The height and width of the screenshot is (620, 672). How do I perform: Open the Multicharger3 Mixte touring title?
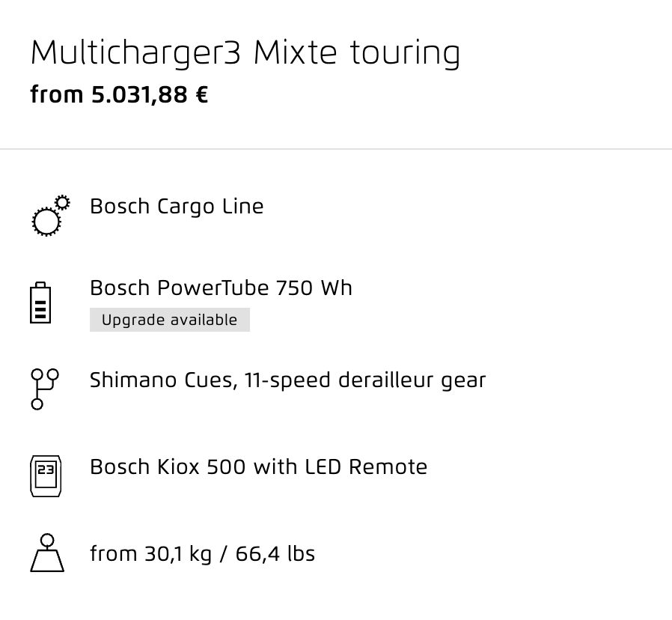[x=245, y=53]
